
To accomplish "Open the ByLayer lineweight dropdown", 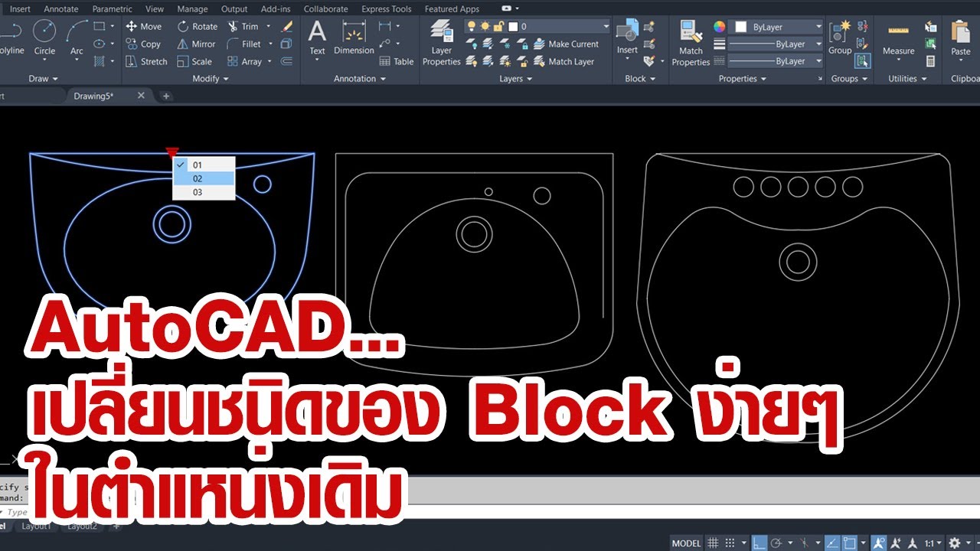I will pos(776,44).
